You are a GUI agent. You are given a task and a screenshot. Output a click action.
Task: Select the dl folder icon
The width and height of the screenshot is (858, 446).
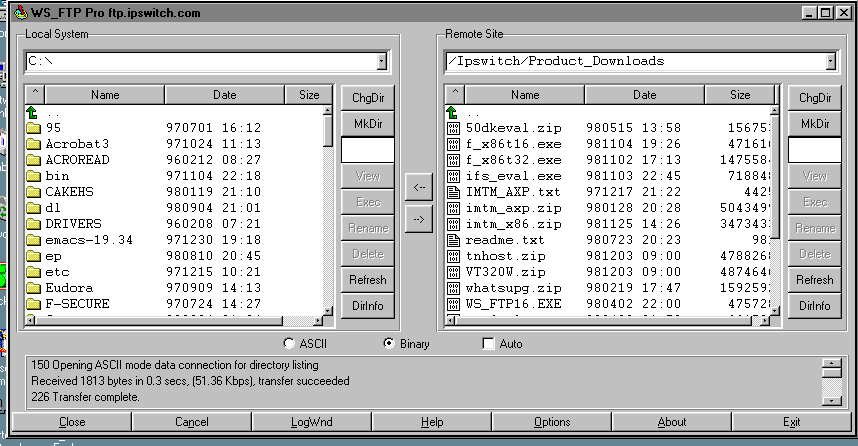[33, 208]
